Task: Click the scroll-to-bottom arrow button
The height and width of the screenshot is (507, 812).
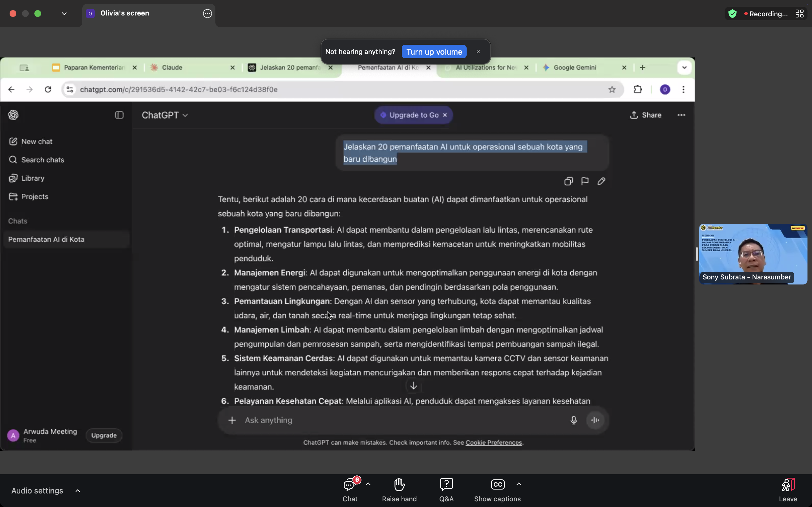Action: (x=413, y=386)
